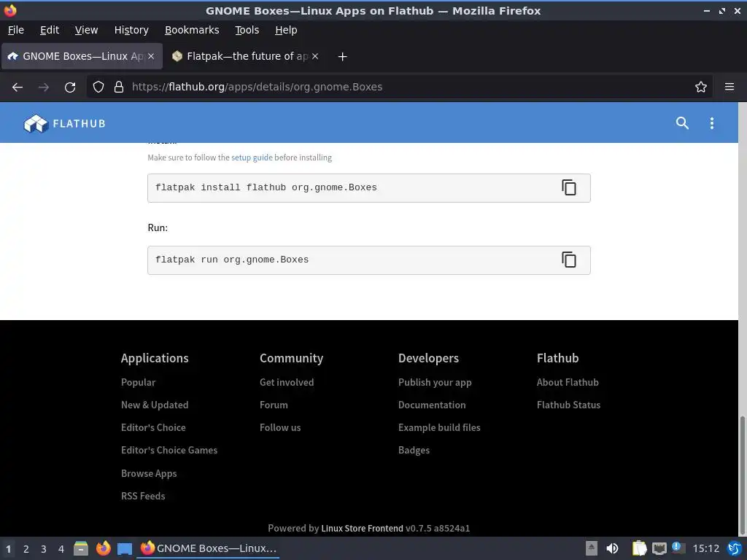
Task: Close the Flatpak tab
Action: pyautogui.click(x=315, y=56)
